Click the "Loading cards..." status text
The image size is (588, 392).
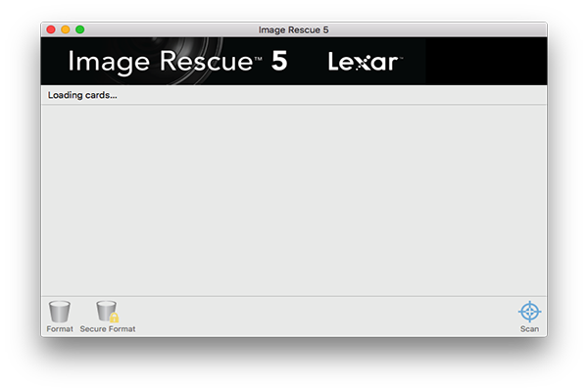[x=82, y=95]
